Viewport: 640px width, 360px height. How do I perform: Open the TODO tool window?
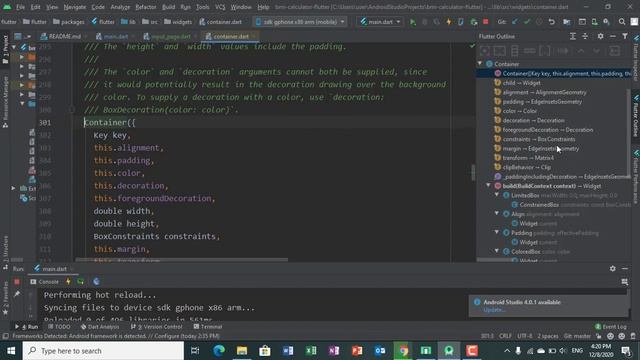(x=59, y=327)
